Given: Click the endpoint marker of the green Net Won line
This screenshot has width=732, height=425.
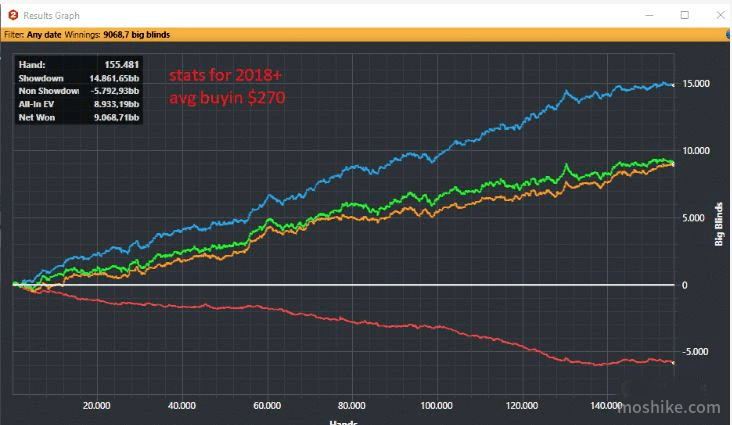Looking at the screenshot, I should pos(673,163).
